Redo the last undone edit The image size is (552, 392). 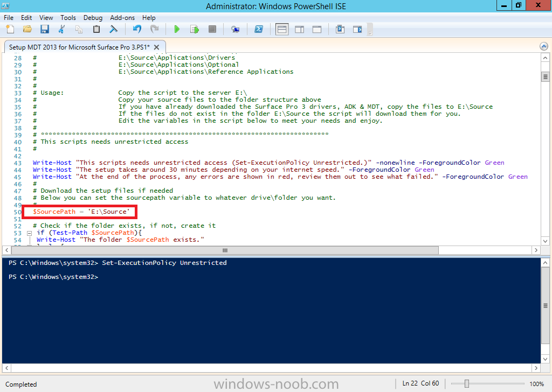(x=154, y=29)
